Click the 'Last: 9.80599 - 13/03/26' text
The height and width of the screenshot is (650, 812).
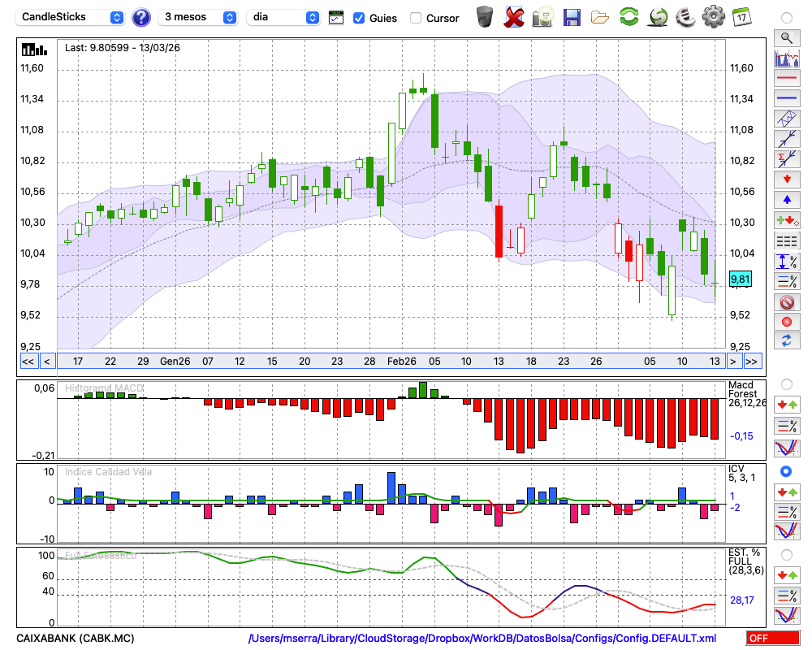(x=123, y=48)
